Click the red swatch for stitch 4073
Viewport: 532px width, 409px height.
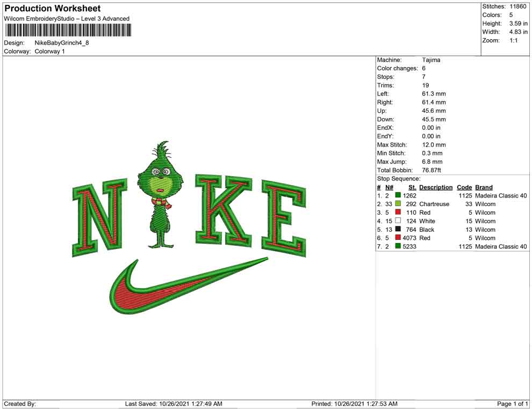tap(398, 238)
